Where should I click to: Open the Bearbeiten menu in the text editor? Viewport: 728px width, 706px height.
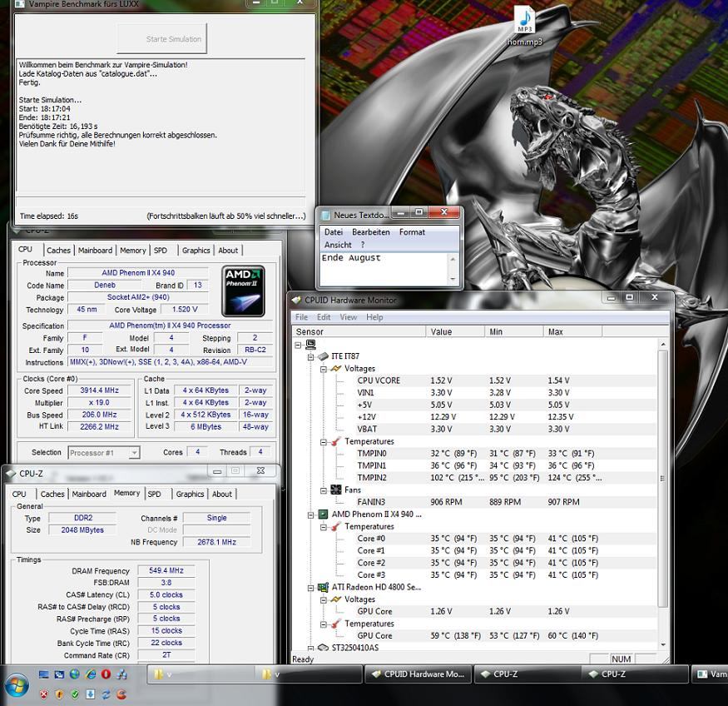370,232
